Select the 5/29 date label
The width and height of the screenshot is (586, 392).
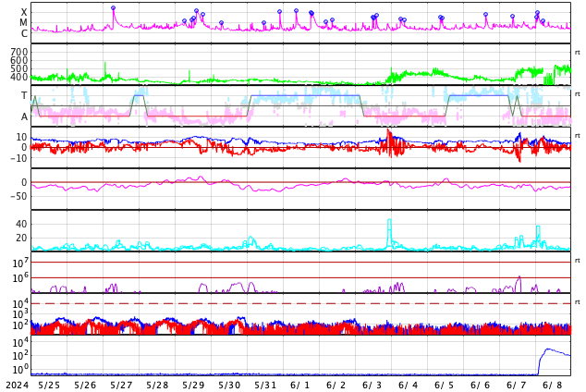tap(193, 386)
